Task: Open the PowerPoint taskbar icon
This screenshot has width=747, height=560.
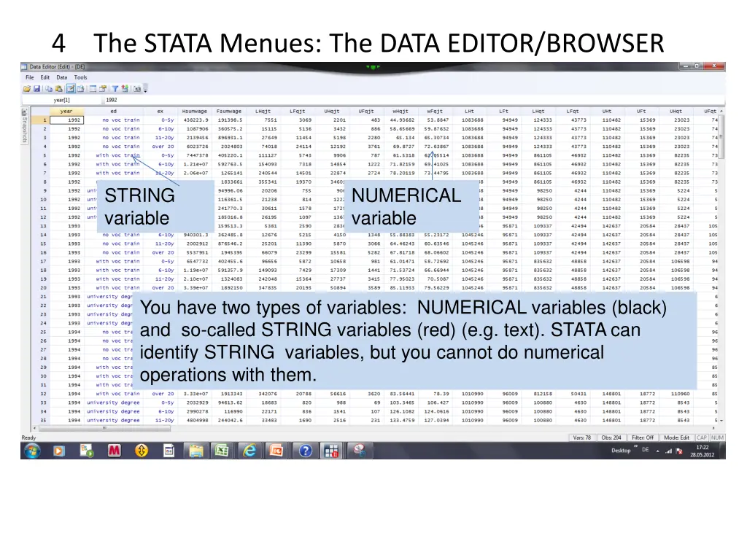Action: pos(276,451)
